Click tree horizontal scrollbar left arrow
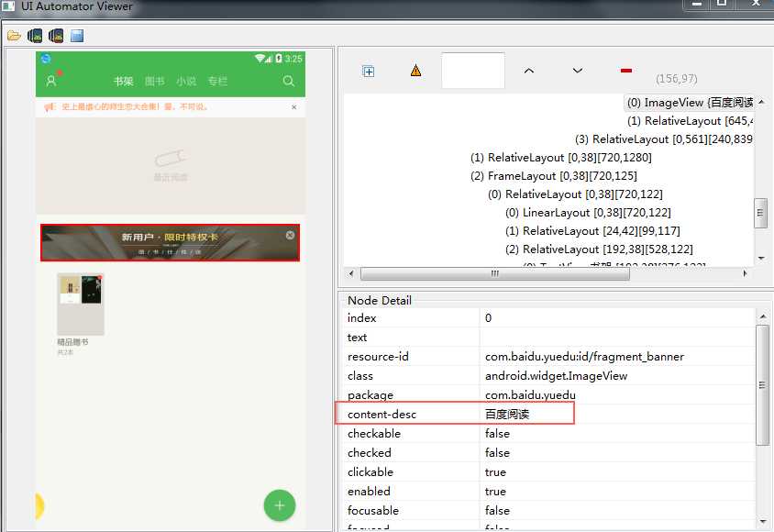774x532 pixels. (x=351, y=273)
